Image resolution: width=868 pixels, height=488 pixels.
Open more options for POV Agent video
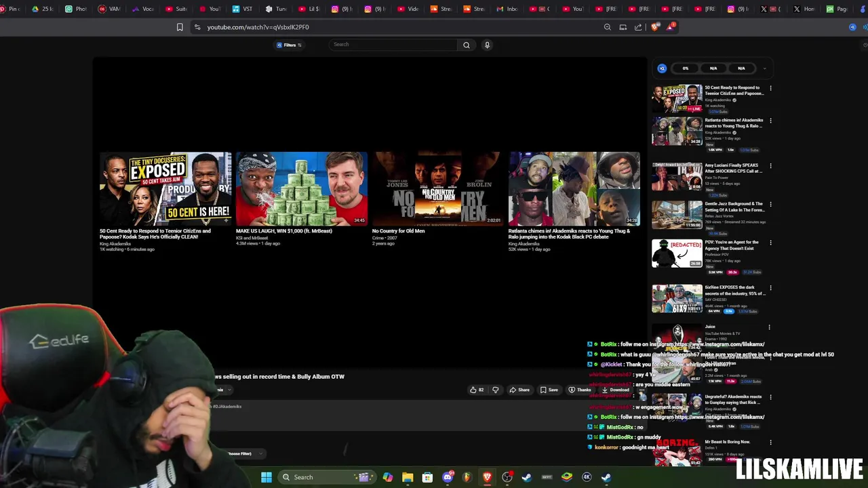(x=770, y=243)
